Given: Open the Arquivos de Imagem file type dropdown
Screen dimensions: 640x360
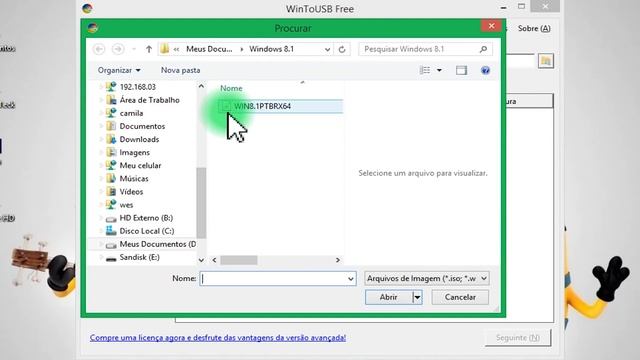Looking at the screenshot, I should coord(427,278).
